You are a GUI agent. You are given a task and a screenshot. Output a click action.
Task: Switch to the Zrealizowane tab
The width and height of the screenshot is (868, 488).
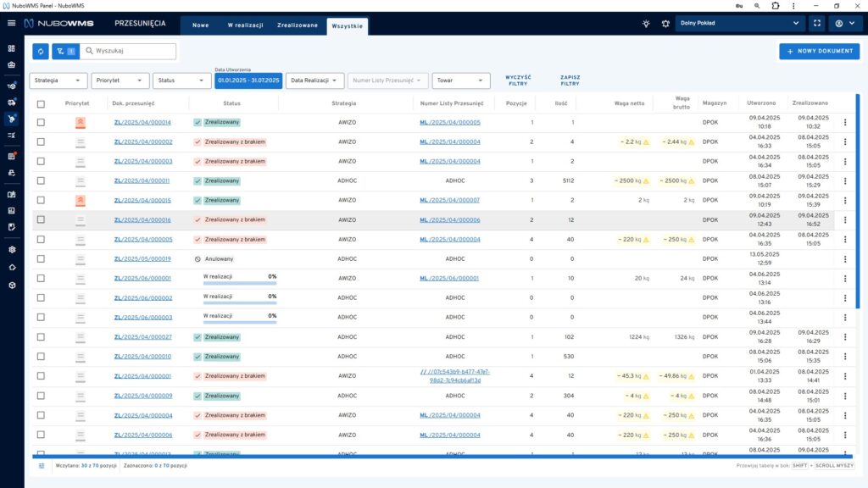tap(298, 25)
